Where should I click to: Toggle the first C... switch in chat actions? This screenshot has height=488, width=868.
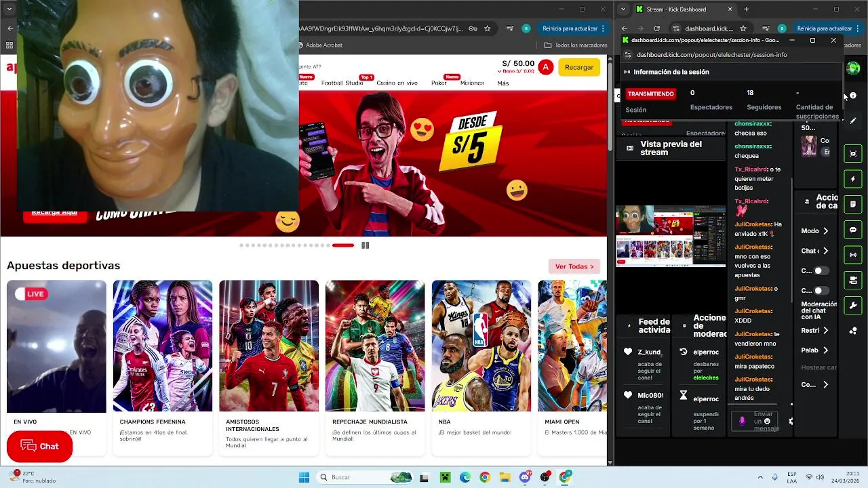pos(821,270)
